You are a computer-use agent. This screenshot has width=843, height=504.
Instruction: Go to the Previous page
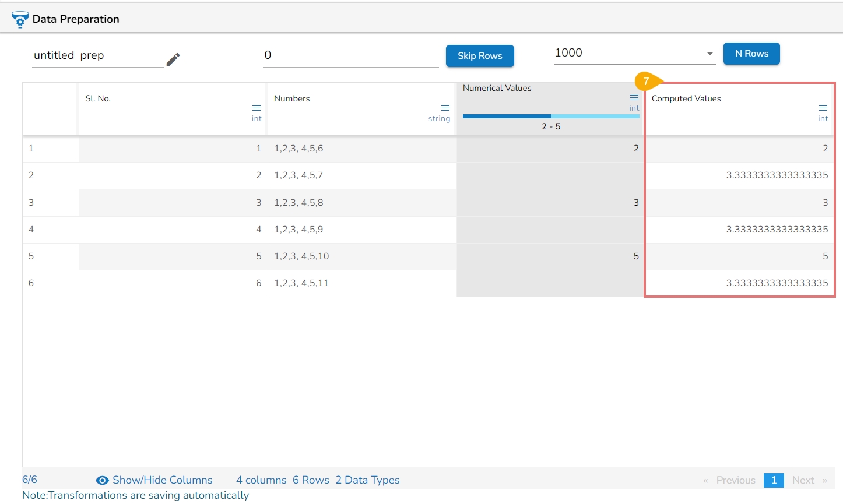tap(735, 480)
